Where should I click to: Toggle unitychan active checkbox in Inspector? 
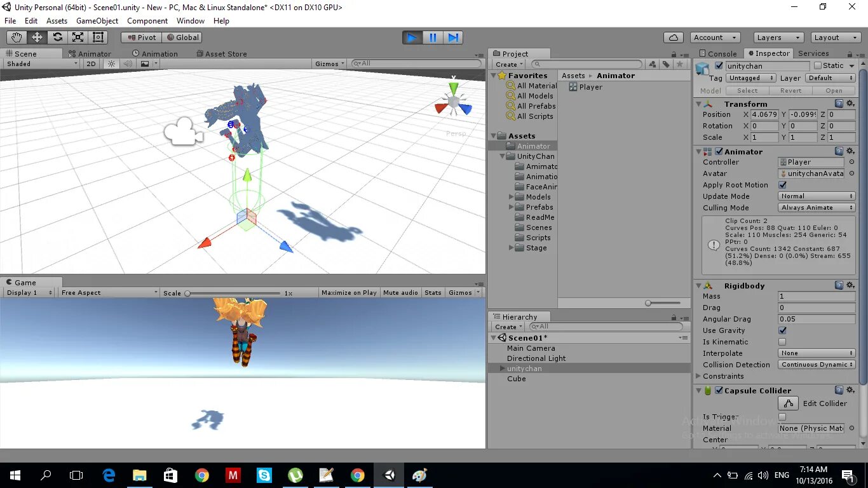coord(719,65)
